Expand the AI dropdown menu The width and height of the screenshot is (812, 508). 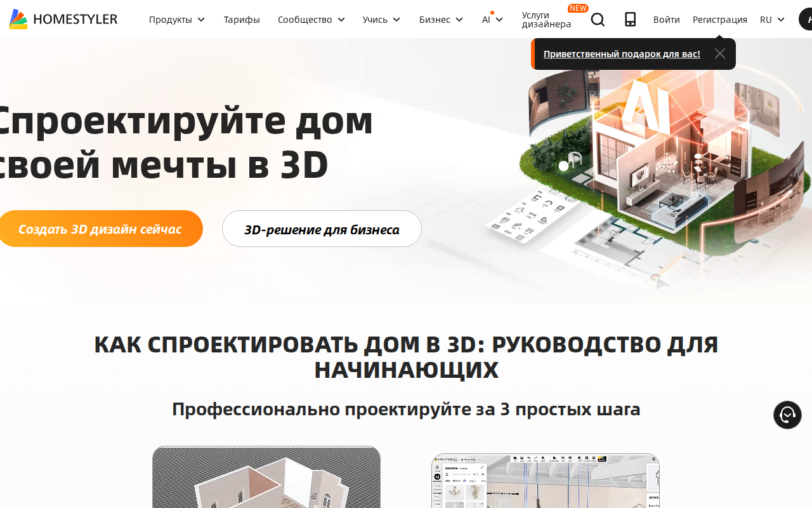[492, 20]
